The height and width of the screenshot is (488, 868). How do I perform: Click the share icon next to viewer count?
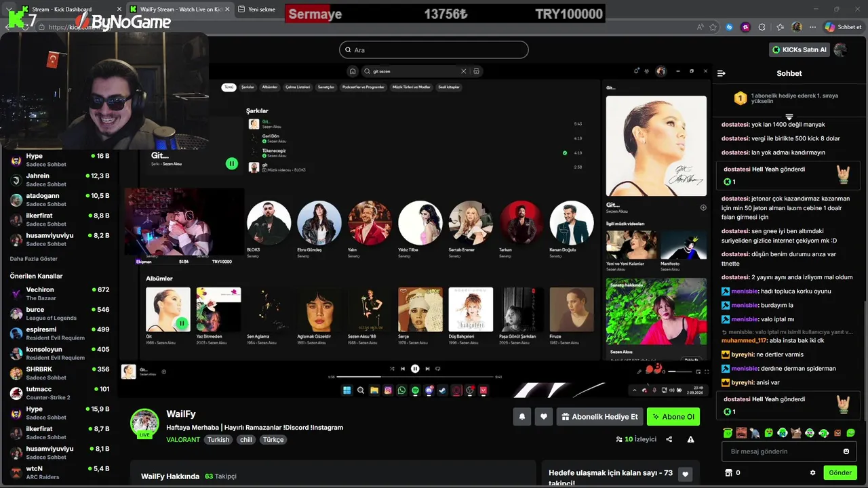click(x=669, y=439)
